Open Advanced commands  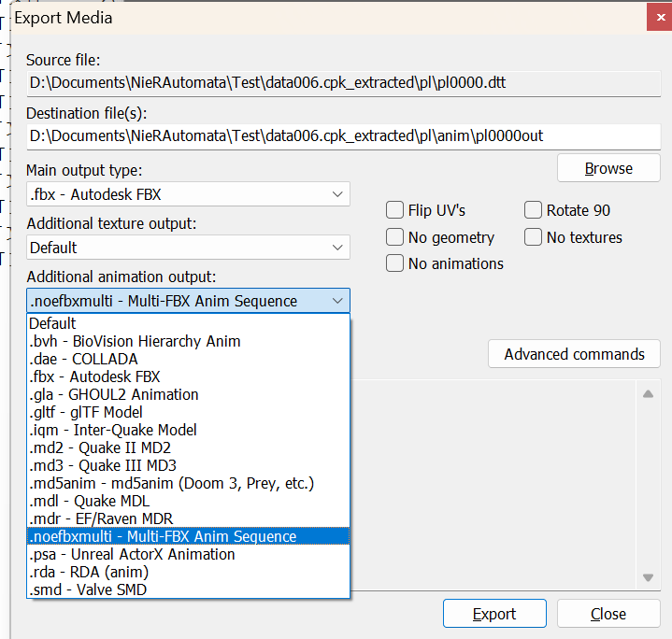[x=574, y=354]
